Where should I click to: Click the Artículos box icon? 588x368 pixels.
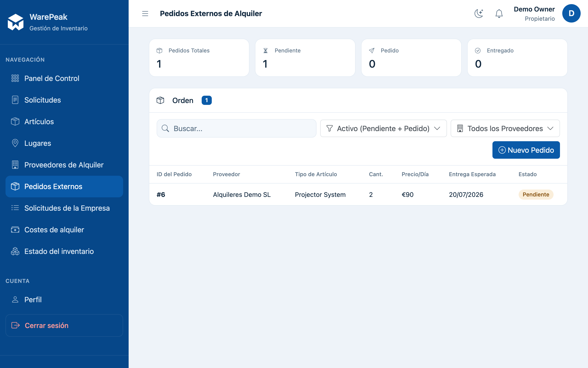pos(15,121)
